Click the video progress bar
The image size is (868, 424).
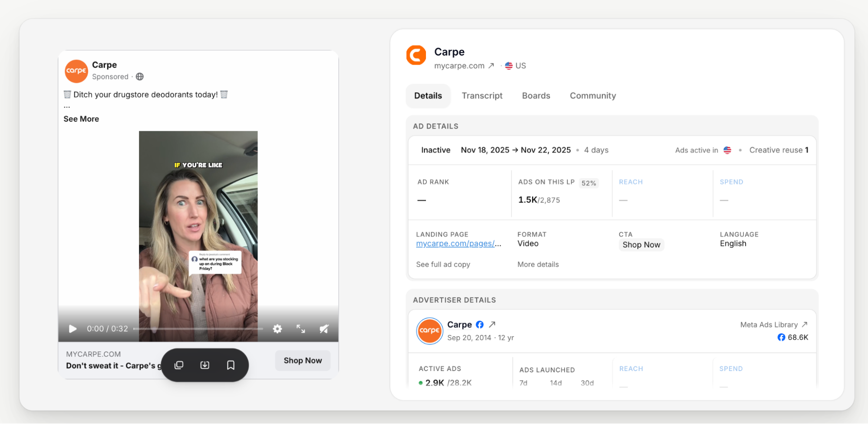tap(198, 329)
